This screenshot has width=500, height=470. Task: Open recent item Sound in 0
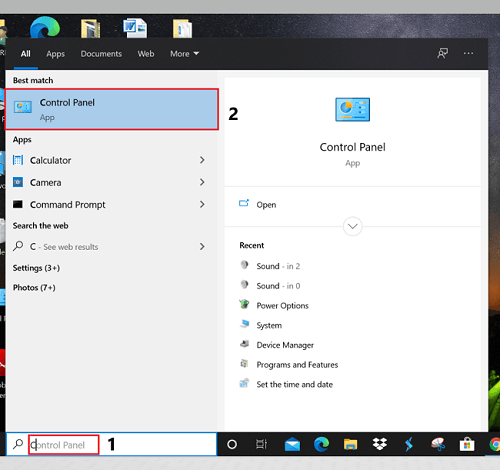[278, 286]
